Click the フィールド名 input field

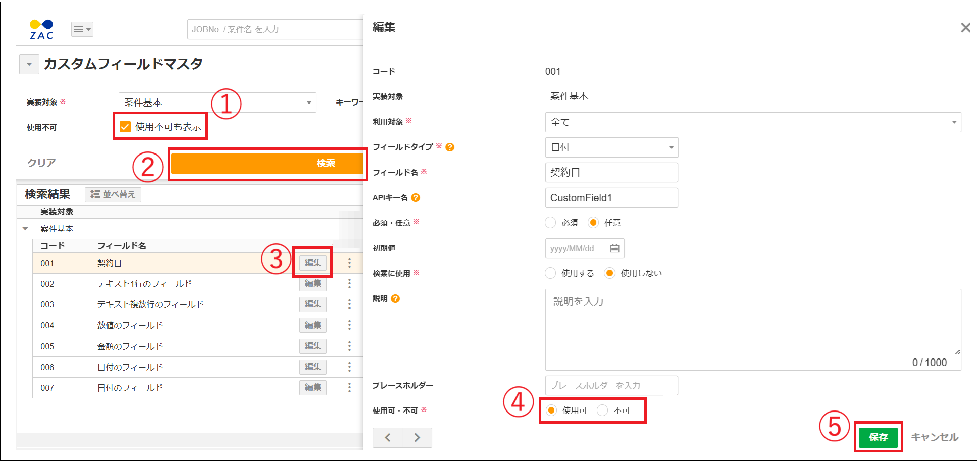(x=611, y=172)
